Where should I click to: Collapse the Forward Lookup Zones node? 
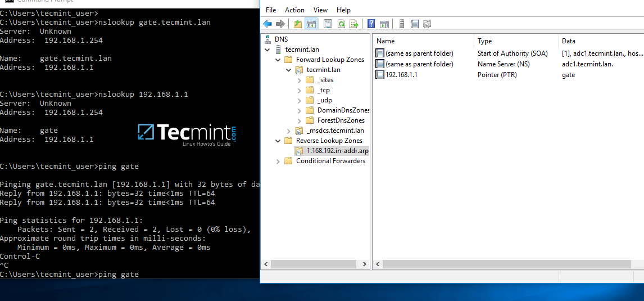tap(278, 60)
